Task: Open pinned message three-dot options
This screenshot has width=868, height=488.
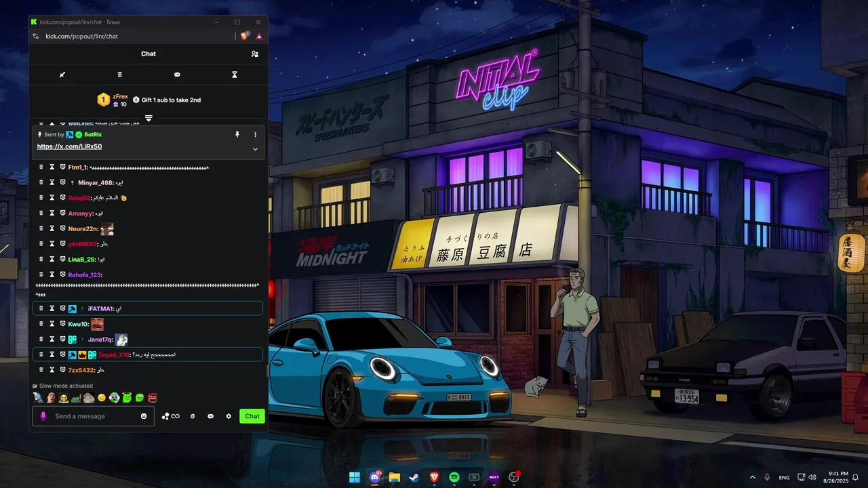Action: [x=256, y=135]
